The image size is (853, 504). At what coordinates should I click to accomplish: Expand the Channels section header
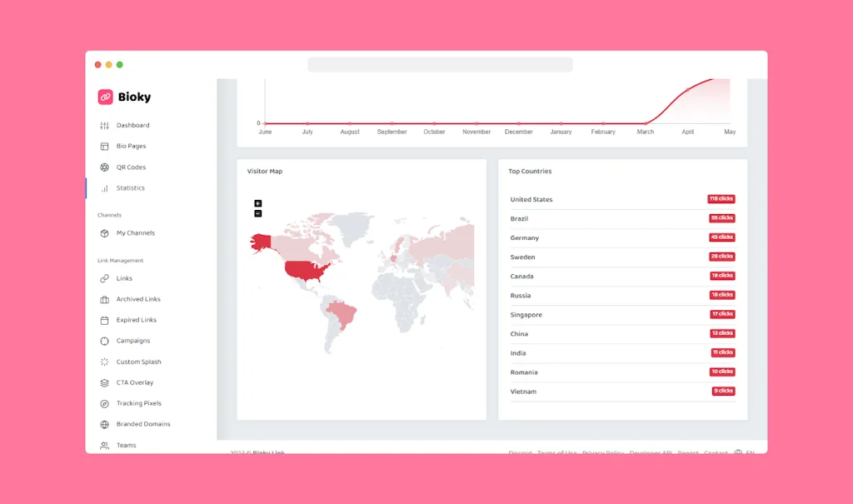pyautogui.click(x=109, y=215)
